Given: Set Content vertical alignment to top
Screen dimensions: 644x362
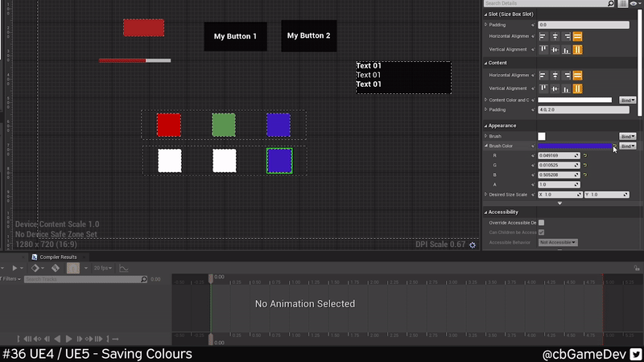Looking at the screenshot, I should (543, 88).
